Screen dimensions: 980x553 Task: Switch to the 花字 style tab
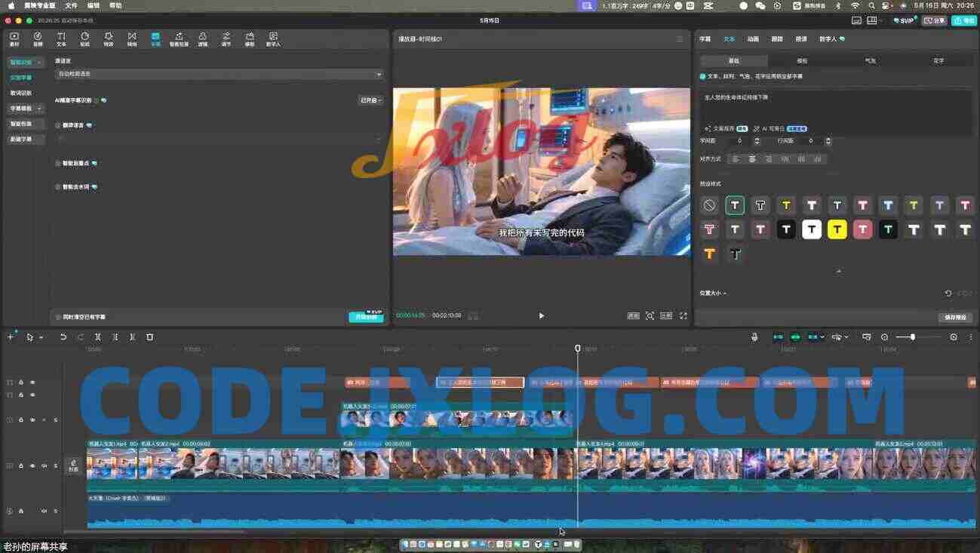pos(939,60)
